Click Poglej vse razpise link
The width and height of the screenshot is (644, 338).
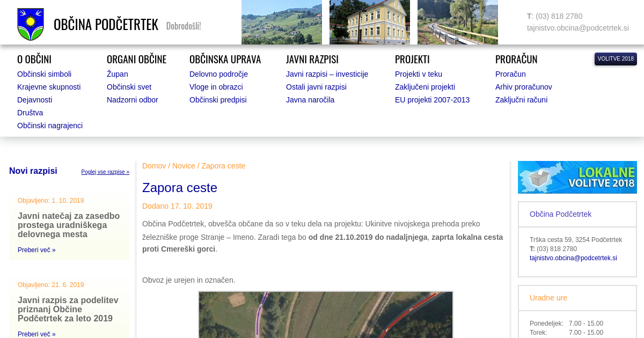[105, 172]
